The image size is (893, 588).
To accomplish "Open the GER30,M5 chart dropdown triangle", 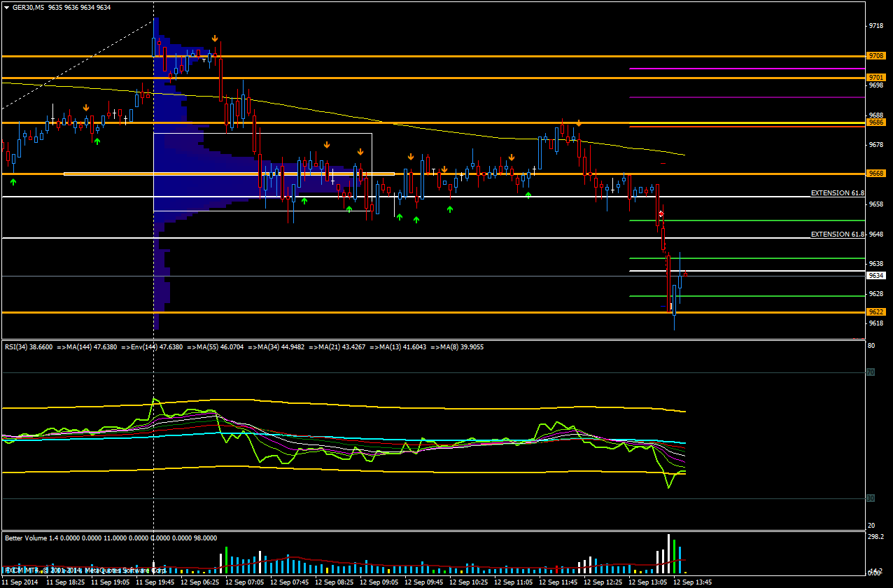I will tap(6, 7).
